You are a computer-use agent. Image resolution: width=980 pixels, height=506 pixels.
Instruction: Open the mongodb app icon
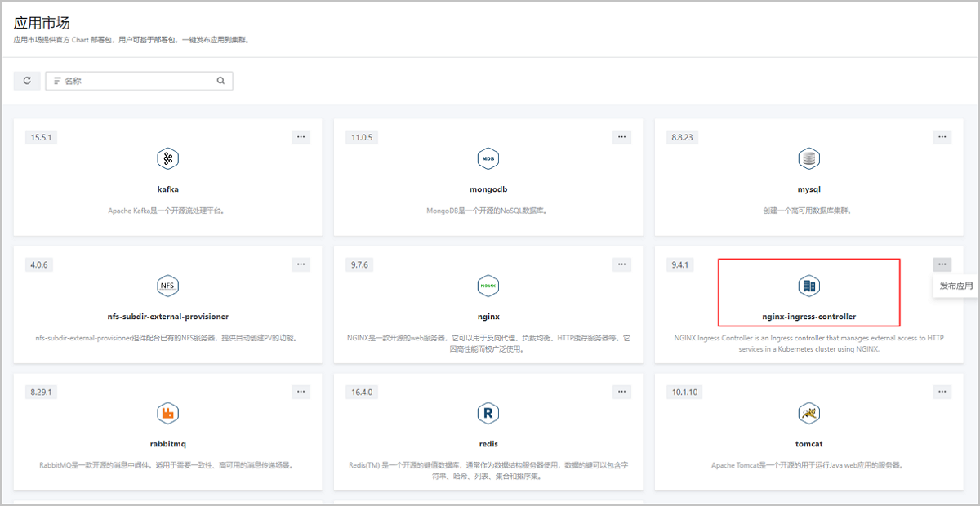pos(488,158)
